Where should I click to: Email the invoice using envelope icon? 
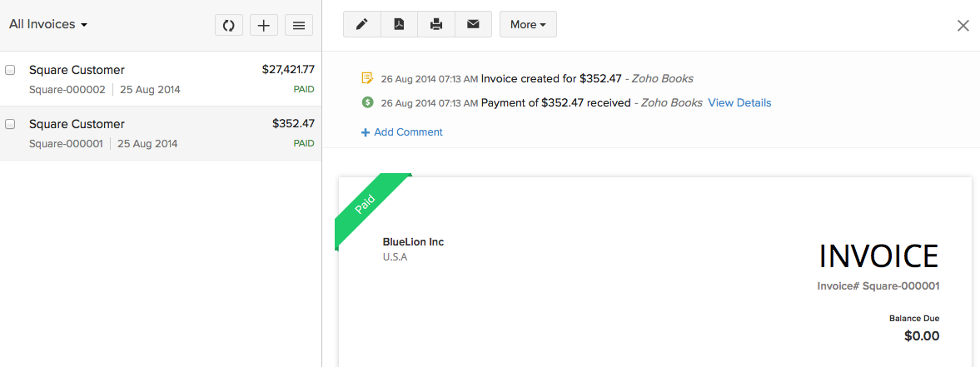pos(473,24)
